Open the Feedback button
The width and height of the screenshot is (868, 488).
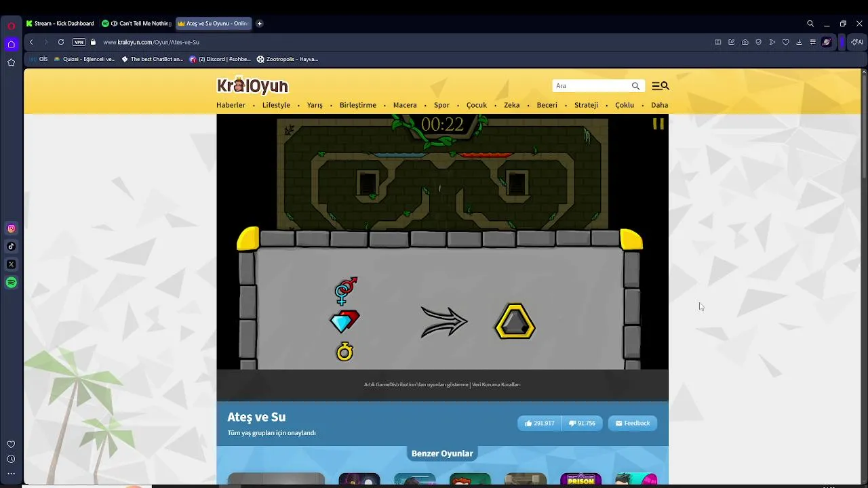click(632, 423)
